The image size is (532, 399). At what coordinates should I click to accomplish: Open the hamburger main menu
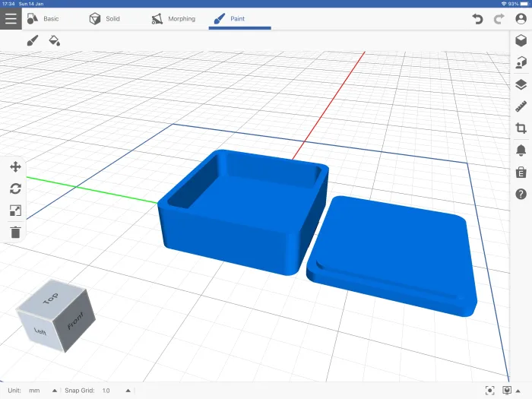(11, 18)
